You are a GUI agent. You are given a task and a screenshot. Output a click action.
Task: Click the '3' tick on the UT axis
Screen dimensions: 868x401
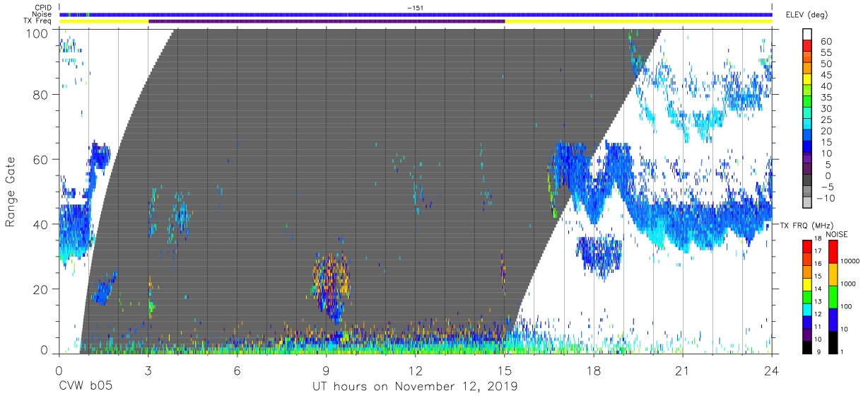148,370
